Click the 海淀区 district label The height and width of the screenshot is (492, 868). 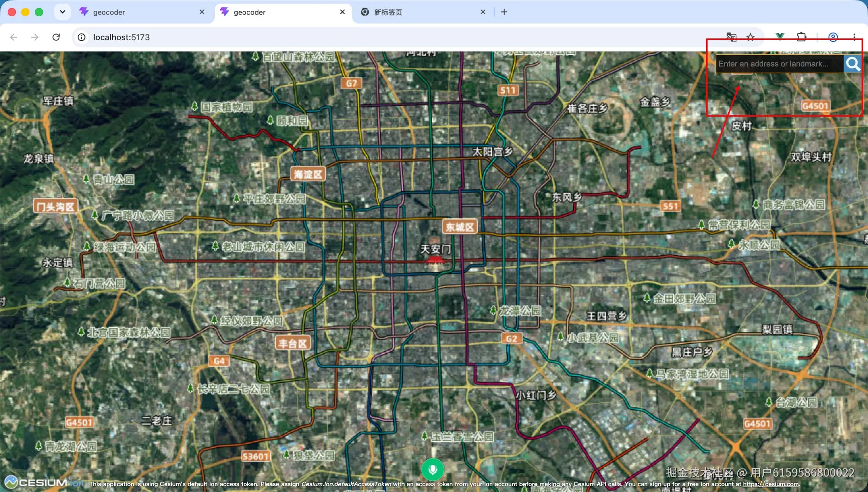coord(308,174)
